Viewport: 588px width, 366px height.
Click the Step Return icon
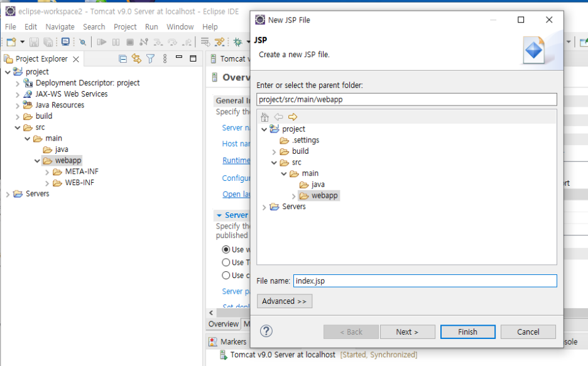point(187,42)
